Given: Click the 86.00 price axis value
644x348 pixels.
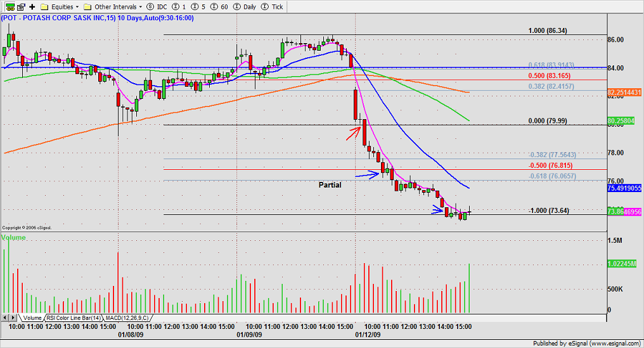Looking at the screenshot, I should pyautogui.click(x=615, y=40).
